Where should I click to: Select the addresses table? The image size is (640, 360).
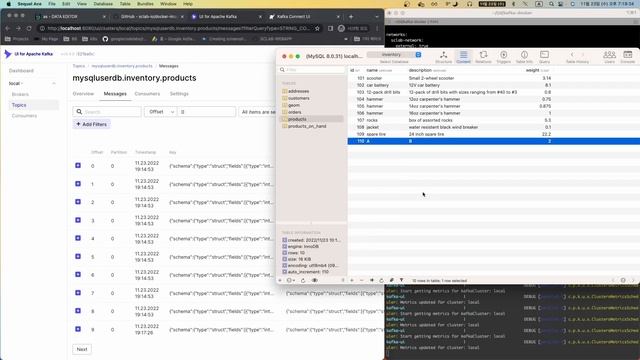(x=298, y=91)
